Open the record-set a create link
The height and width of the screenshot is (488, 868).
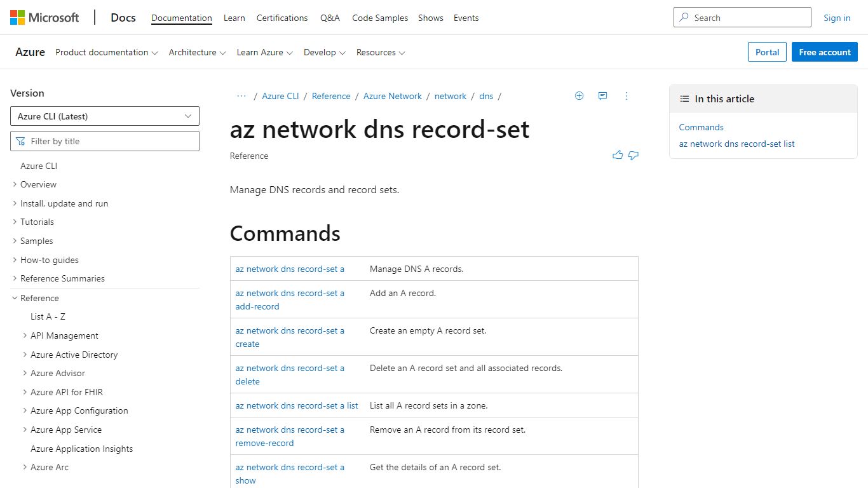click(290, 337)
